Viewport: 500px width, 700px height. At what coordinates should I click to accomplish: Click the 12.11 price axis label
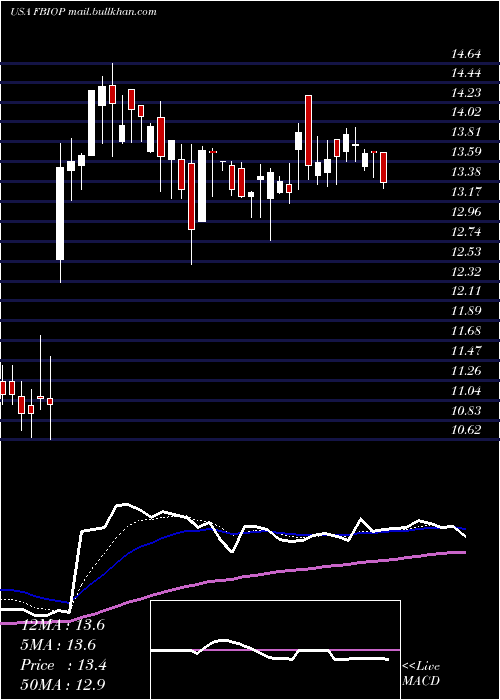tap(466, 291)
